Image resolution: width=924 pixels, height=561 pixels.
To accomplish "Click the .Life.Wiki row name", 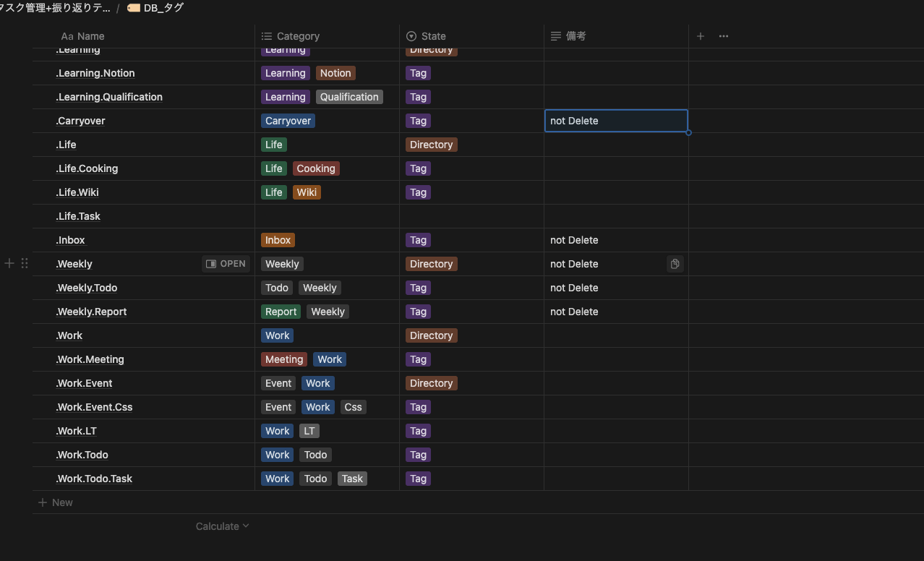I will pos(77,192).
